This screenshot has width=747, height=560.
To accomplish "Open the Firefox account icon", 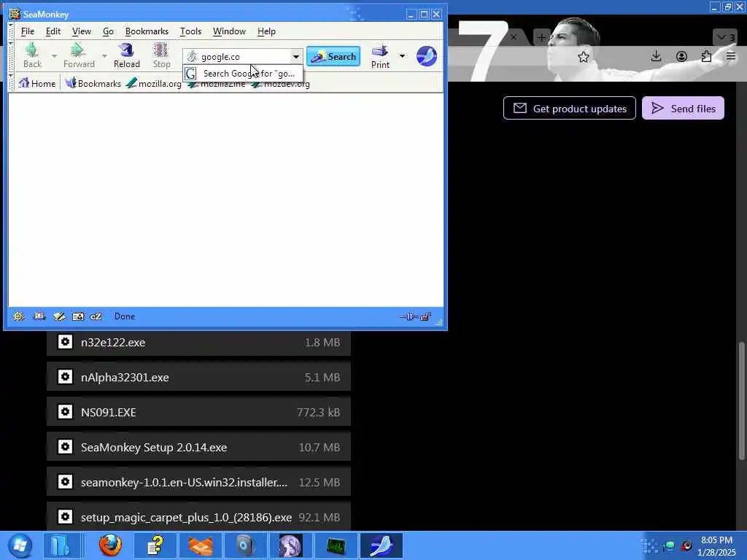I will point(682,57).
